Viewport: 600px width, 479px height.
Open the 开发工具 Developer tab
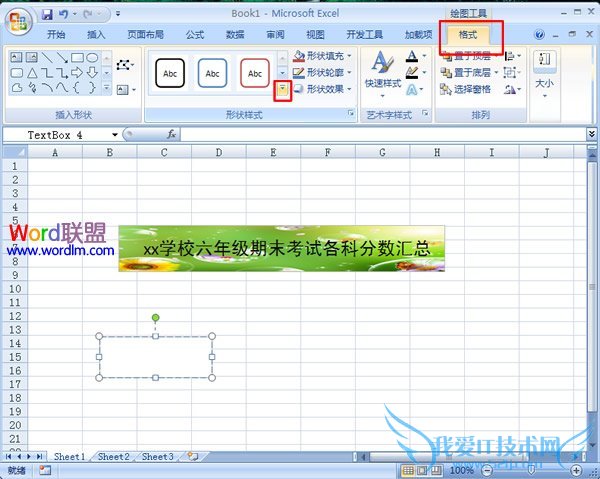pyautogui.click(x=364, y=35)
